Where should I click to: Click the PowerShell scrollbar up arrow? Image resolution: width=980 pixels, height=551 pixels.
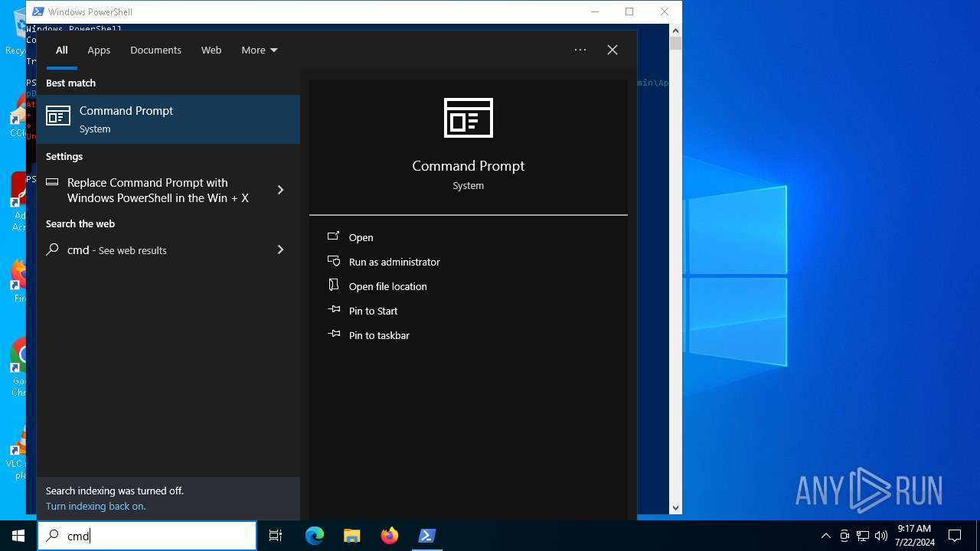675,31
